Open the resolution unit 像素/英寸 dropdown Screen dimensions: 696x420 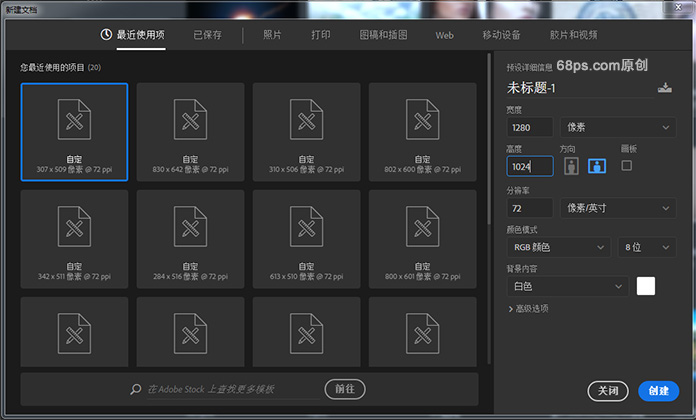[x=618, y=208]
